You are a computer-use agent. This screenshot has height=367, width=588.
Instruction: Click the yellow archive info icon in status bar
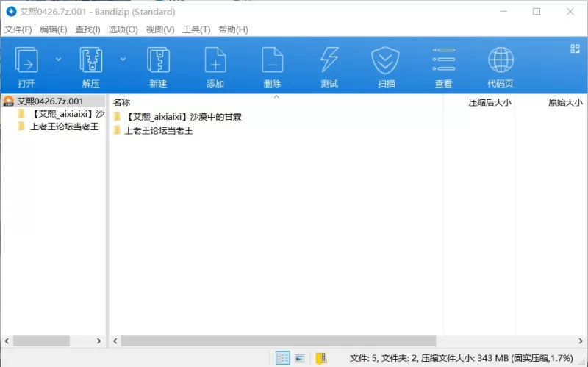point(321,358)
